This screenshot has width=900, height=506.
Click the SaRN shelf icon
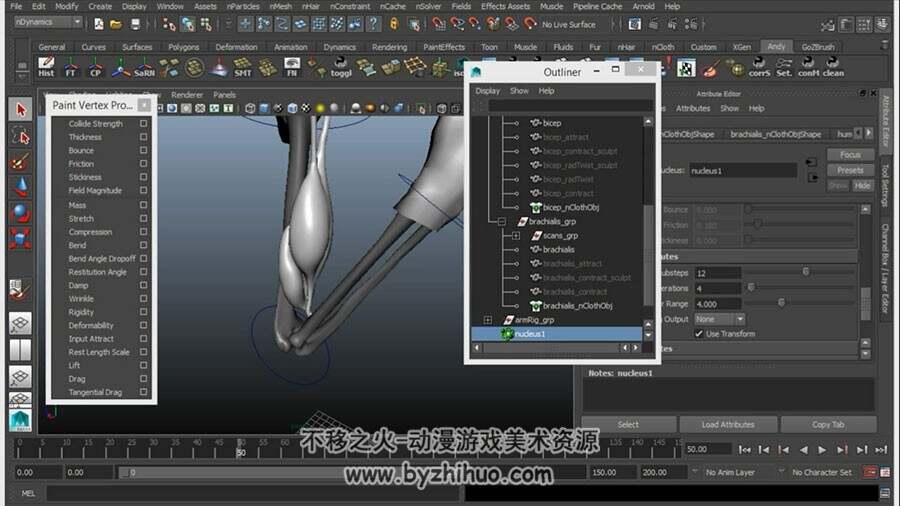145,67
